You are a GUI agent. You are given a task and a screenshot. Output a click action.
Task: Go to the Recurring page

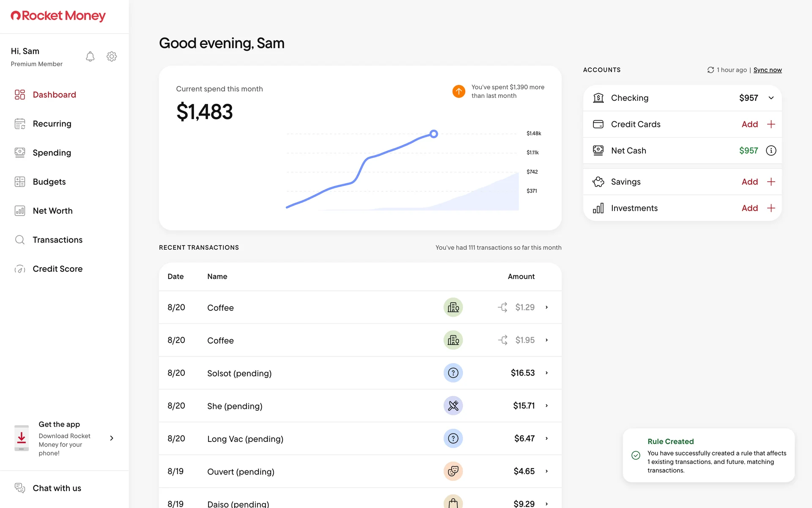tap(52, 124)
